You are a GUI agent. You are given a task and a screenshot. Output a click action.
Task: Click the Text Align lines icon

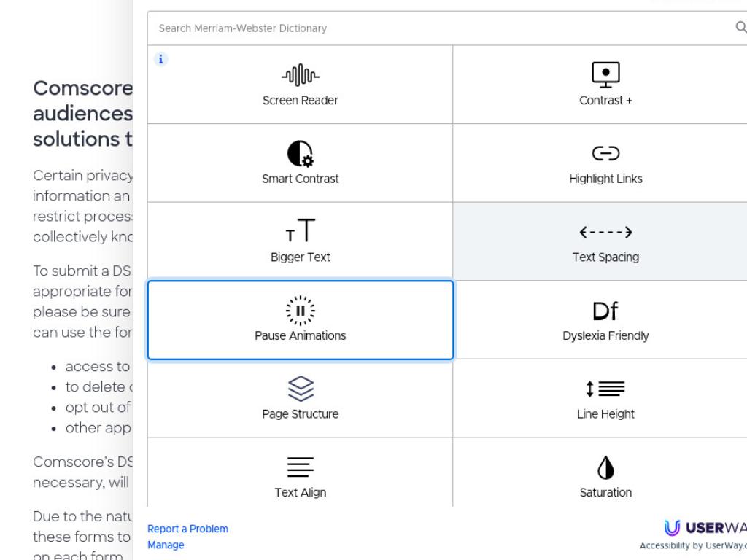pyautogui.click(x=300, y=467)
